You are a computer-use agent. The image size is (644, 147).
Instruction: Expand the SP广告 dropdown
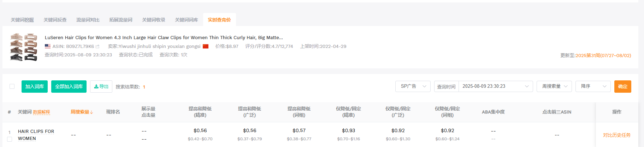pyautogui.click(x=413, y=86)
